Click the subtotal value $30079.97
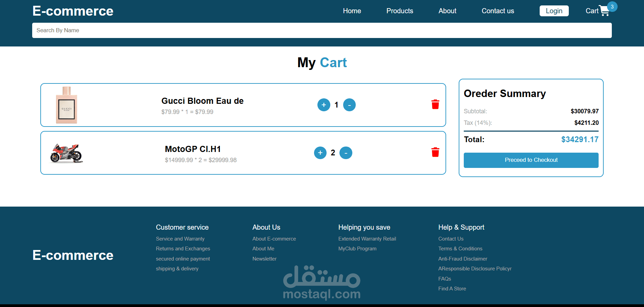 pyautogui.click(x=585, y=111)
